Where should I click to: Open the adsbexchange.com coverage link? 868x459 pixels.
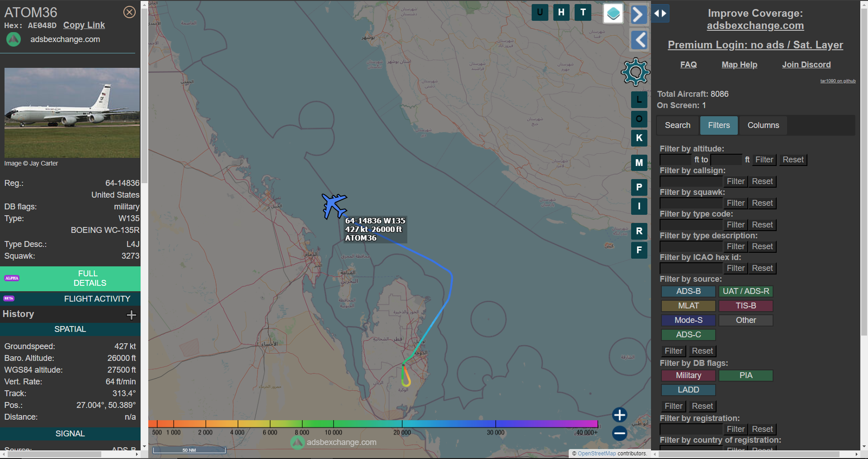pyautogui.click(x=755, y=26)
